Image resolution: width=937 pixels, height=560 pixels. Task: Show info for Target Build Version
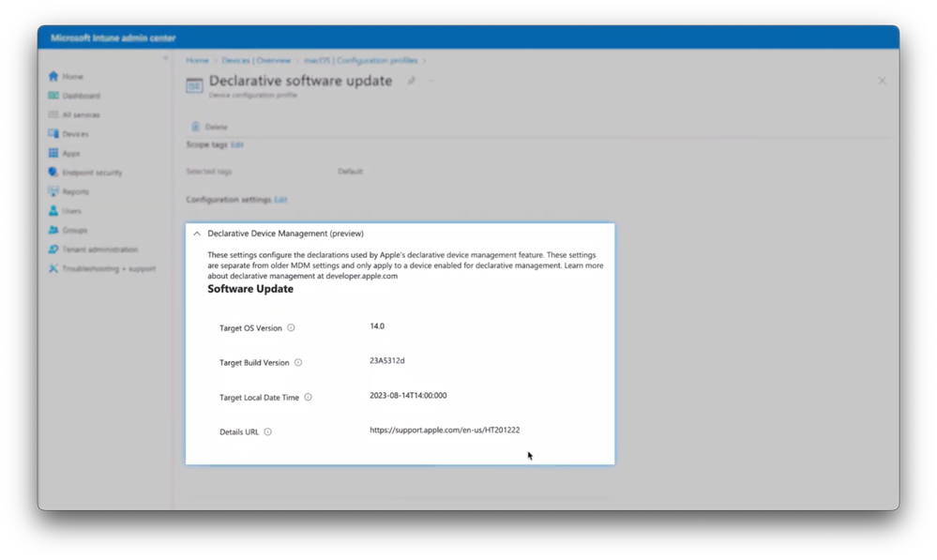tap(298, 362)
